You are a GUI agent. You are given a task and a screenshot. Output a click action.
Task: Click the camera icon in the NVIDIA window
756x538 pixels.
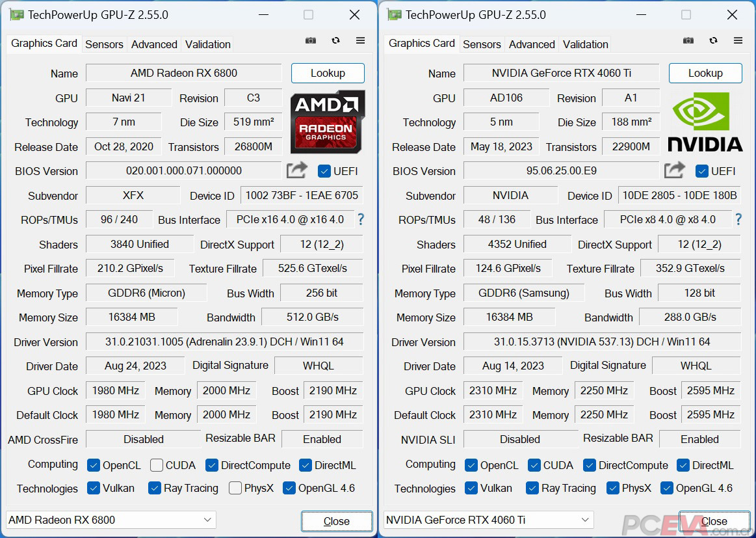(x=688, y=40)
